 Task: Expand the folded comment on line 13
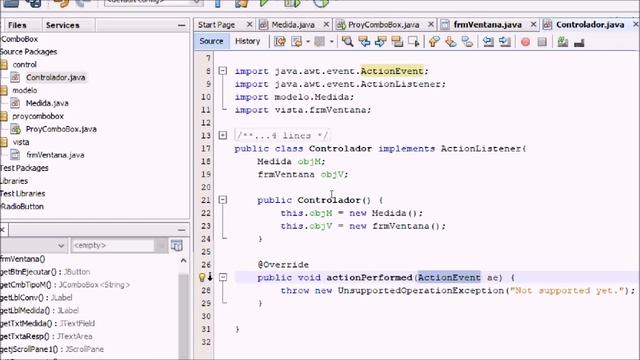click(223, 136)
